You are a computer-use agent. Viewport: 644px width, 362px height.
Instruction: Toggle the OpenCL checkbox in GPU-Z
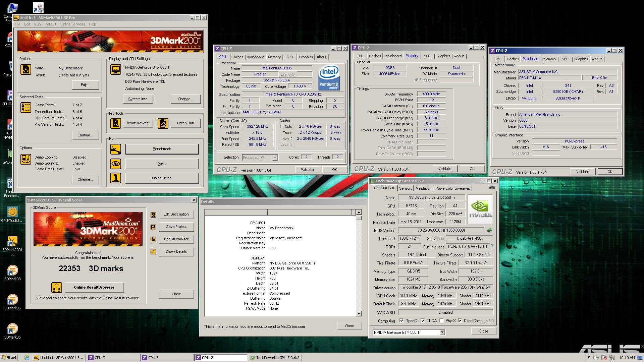(x=401, y=321)
